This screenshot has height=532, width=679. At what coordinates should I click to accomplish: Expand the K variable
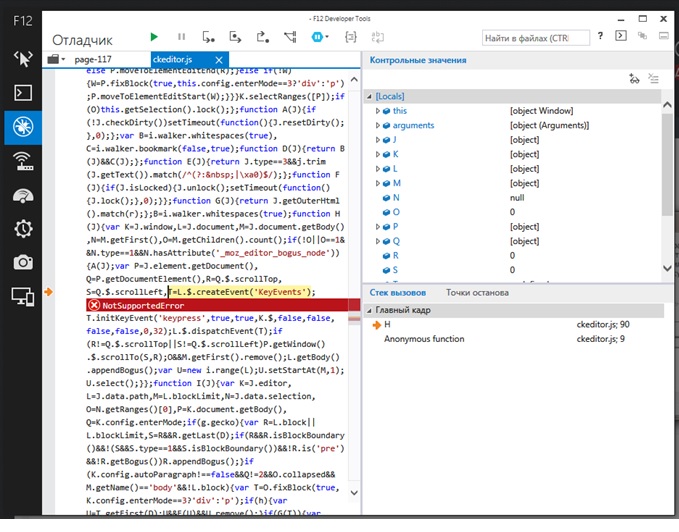click(x=378, y=155)
